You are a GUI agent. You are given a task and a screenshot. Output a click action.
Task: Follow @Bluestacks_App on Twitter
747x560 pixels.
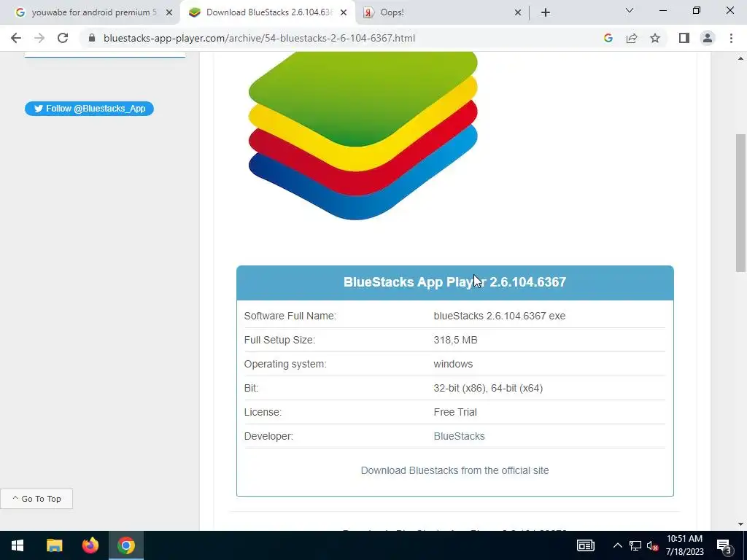tap(89, 109)
